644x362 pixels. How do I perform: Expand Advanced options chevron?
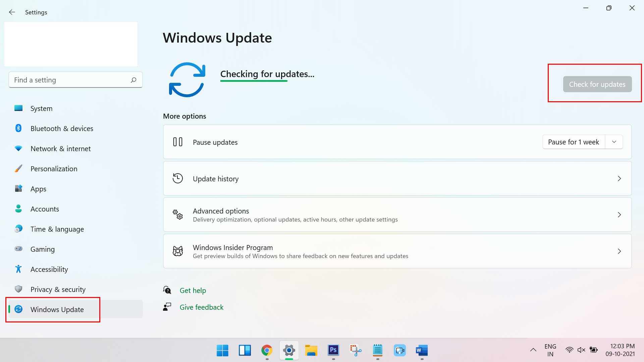click(619, 215)
